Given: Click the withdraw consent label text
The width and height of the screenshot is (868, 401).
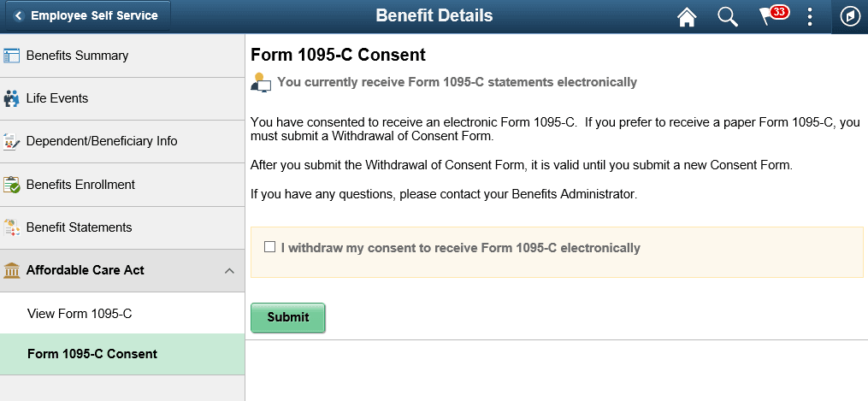Looking at the screenshot, I should click(x=461, y=248).
